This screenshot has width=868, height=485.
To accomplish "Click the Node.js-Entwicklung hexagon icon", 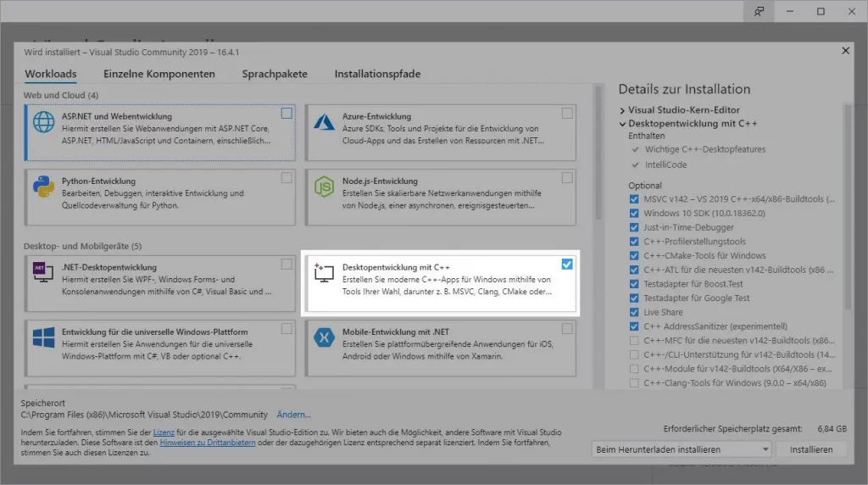I will (x=324, y=188).
